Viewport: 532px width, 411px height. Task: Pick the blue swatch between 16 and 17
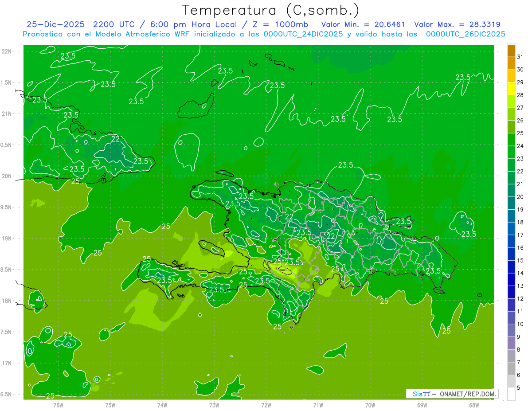point(512,242)
